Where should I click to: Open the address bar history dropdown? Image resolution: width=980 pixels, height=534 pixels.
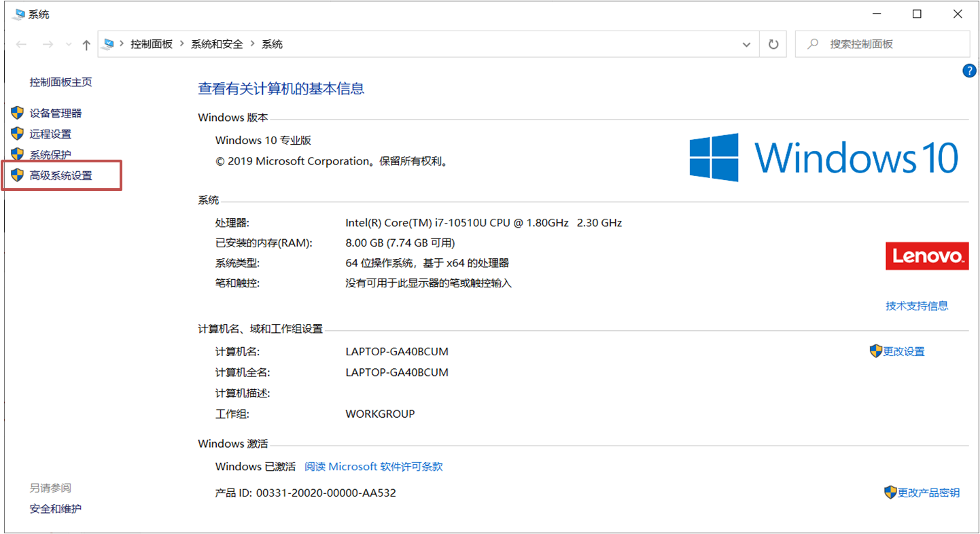tap(747, 44)
